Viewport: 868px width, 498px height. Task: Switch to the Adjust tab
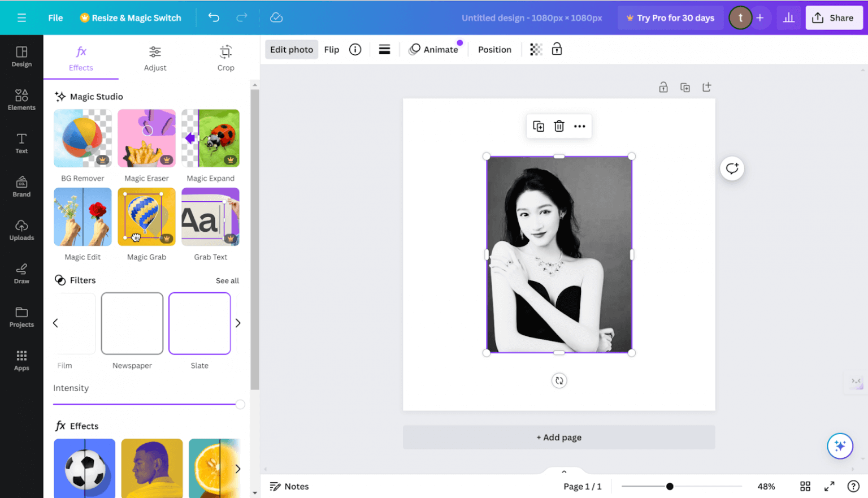155,58
